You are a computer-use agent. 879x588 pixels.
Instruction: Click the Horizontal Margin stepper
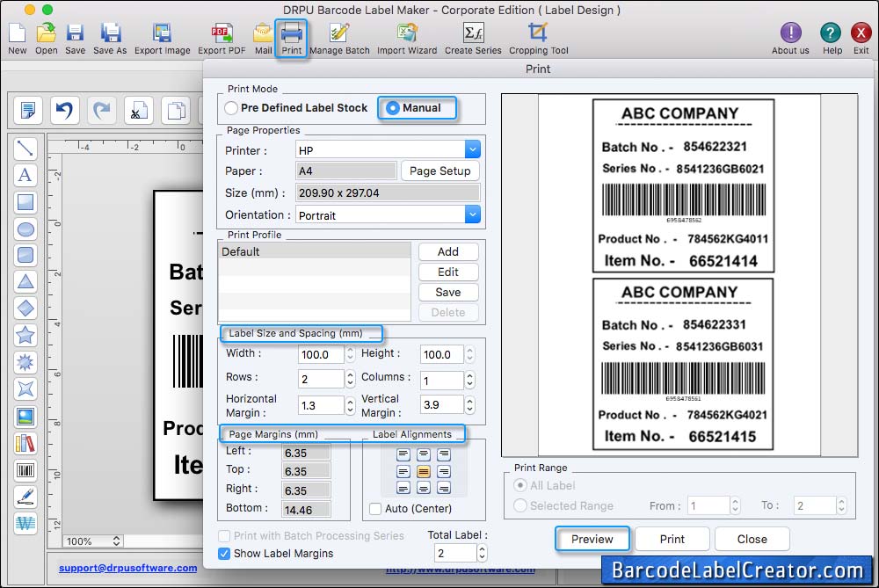[x=351, y=405]
